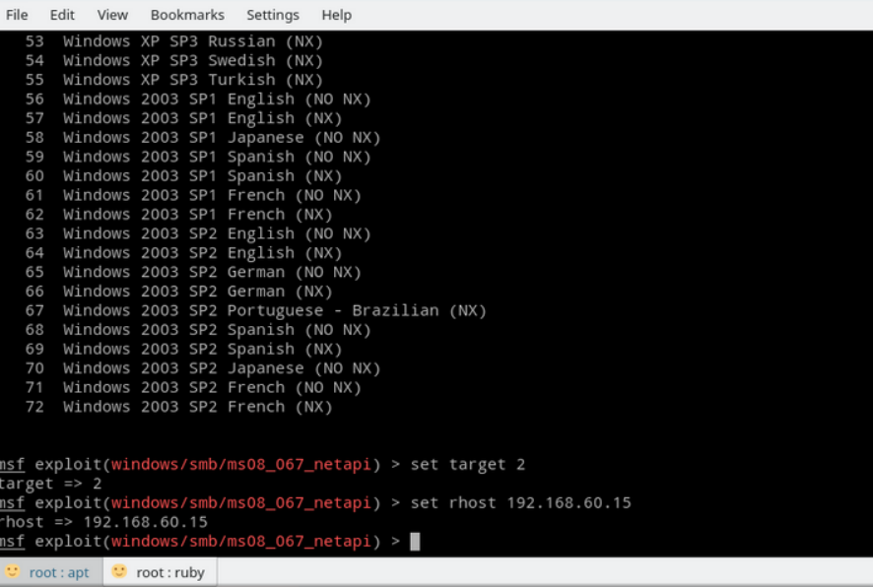The image size is (873, 588).
Task: Click line 72 Windows 2003 SP2 French (NX)
Action: [178, 407]
